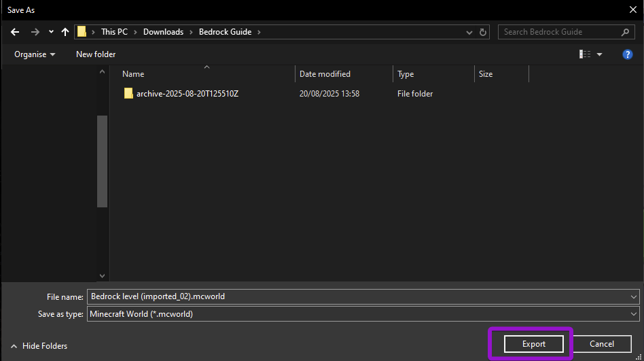Viewport: 644px width, 361px height.
Task: Collapse folders with Hide Folders
Action: pos(39,346)
